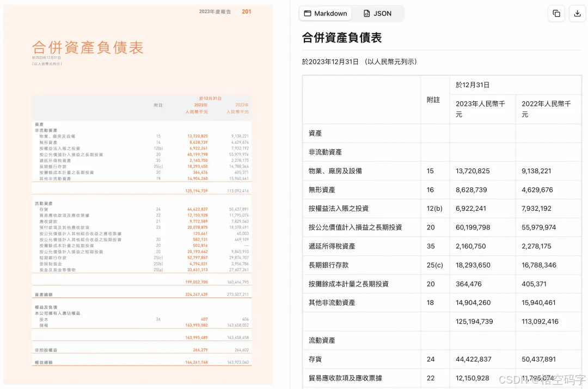Click the 2023年人民幣千元 header cell

point(482,105)
